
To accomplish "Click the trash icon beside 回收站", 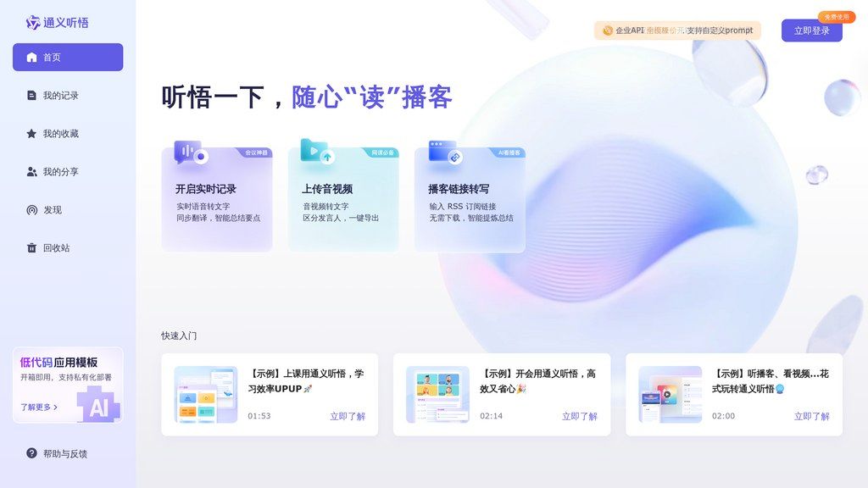I will point(31,248).
